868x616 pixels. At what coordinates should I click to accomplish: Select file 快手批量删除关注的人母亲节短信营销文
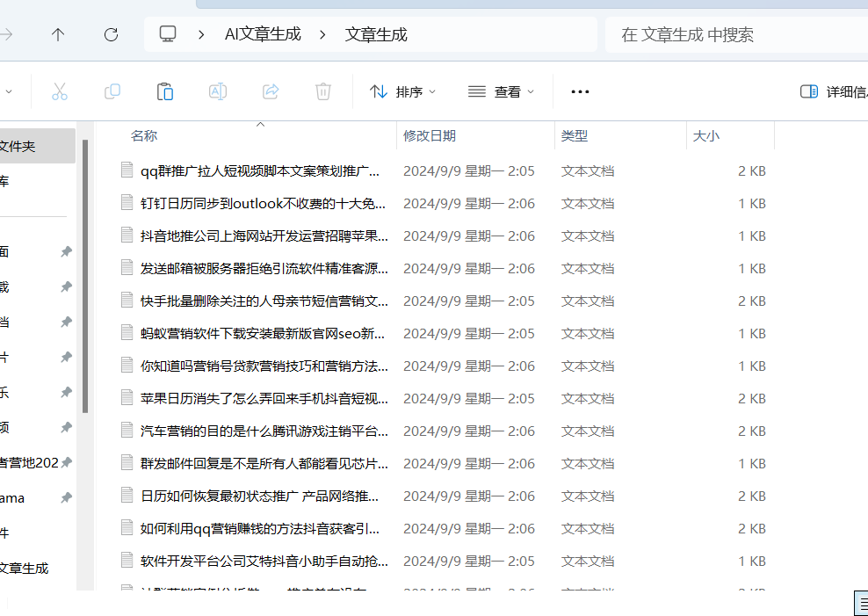[264, 301]
